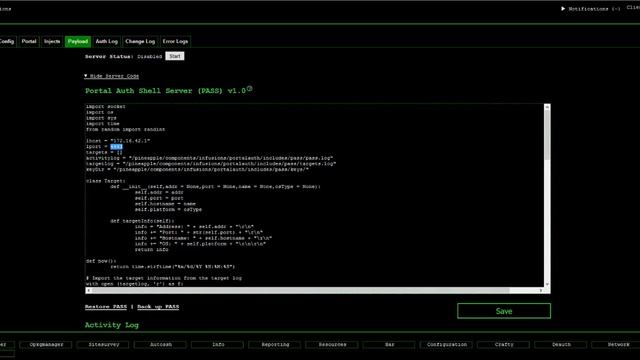Image resolution: width=640 pixels, height=360 pixels.
Task: Switch to the Config tab
Action: click(x=7, y=41)
